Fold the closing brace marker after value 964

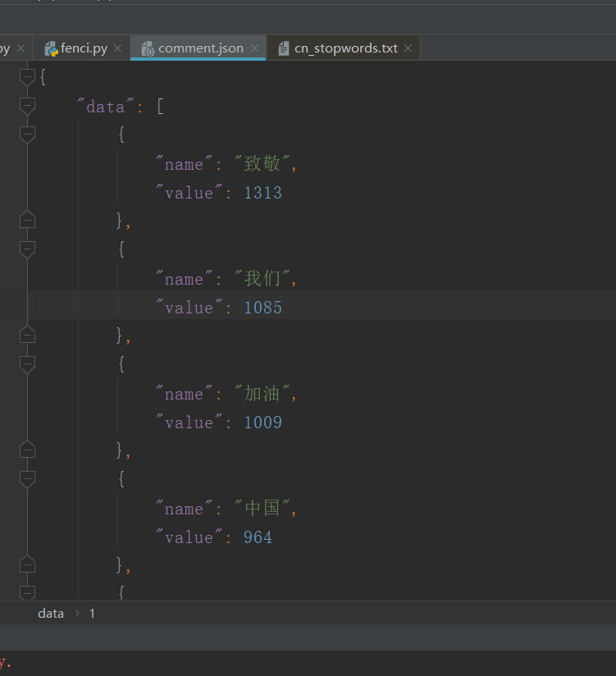pos(27,564)
